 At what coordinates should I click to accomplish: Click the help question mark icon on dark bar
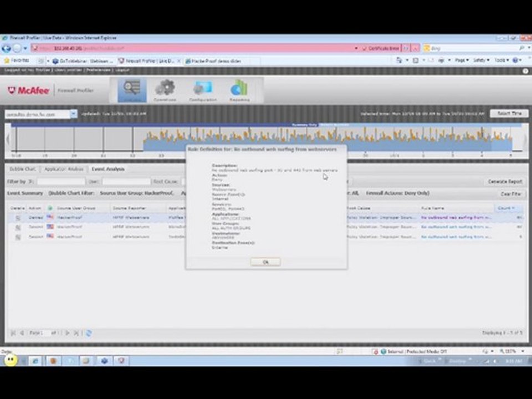point(525,70)
